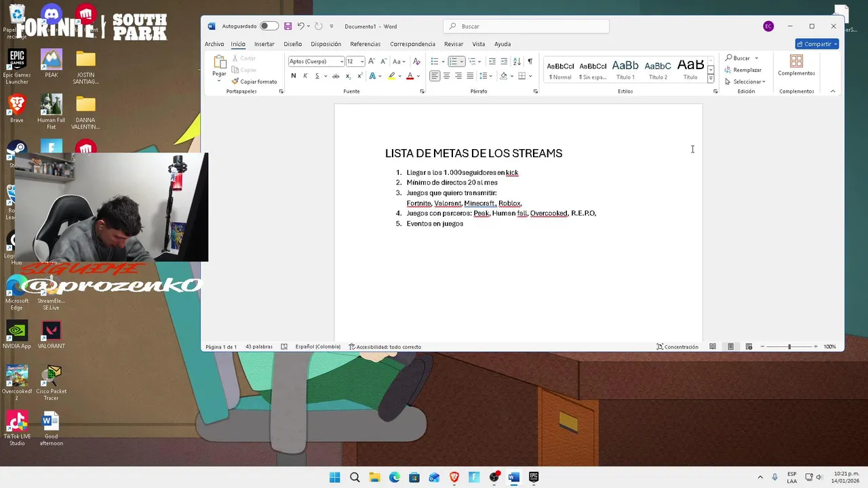Click the red font color button

click(410, 76)
